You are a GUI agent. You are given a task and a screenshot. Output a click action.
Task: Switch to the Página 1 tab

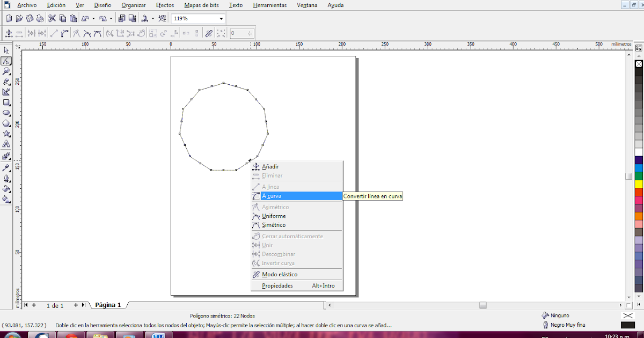pyautogui.click(x=108, y=305)
